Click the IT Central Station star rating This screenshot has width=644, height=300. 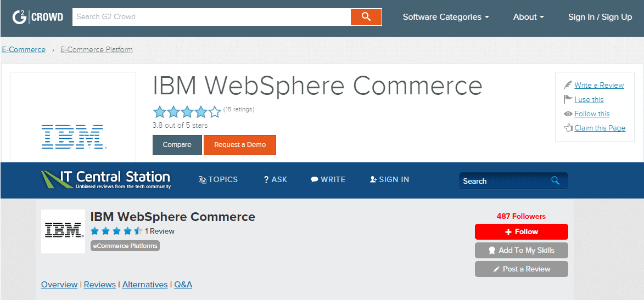116,231
